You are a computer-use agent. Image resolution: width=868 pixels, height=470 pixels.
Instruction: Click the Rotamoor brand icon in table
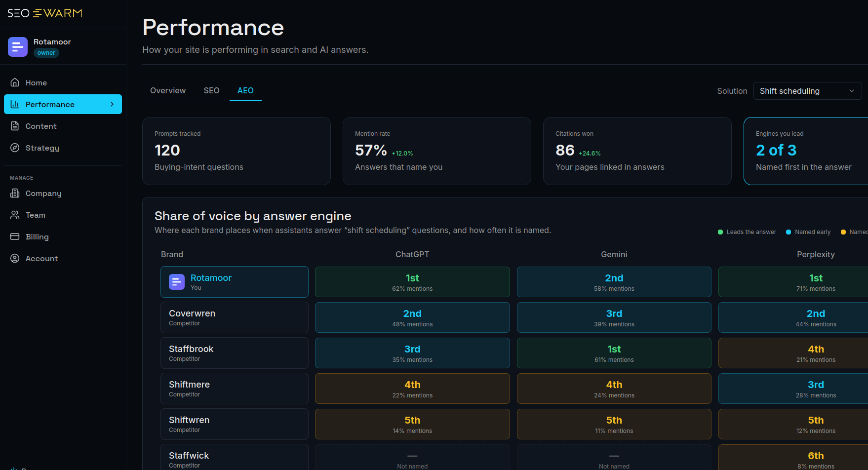tap(177, 282)
